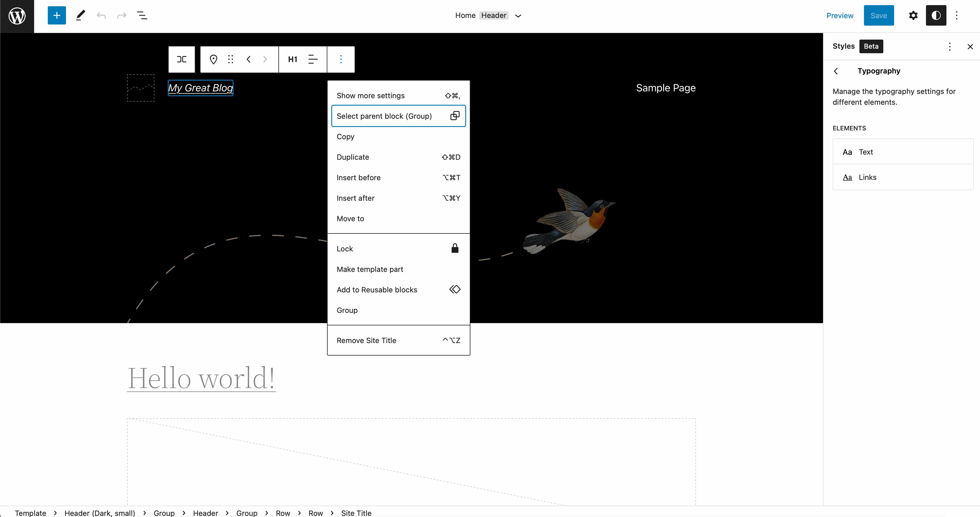Click the Undo arrow icon
980x517 pixels.
101,16
